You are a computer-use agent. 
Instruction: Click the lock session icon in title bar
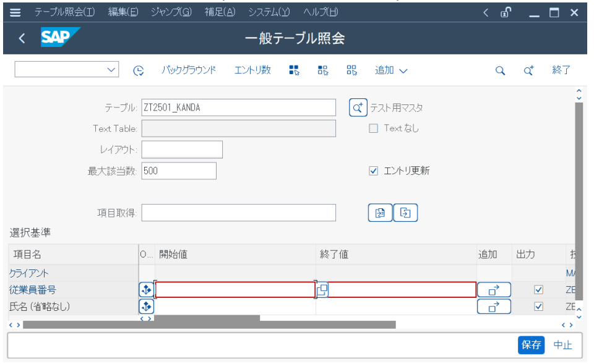(x=506, y=12)
